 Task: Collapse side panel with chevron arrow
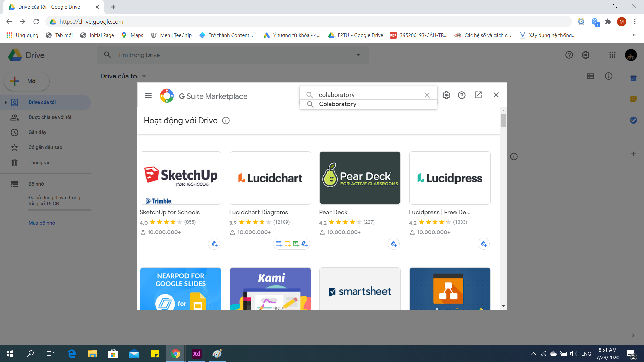coord(633,335)
